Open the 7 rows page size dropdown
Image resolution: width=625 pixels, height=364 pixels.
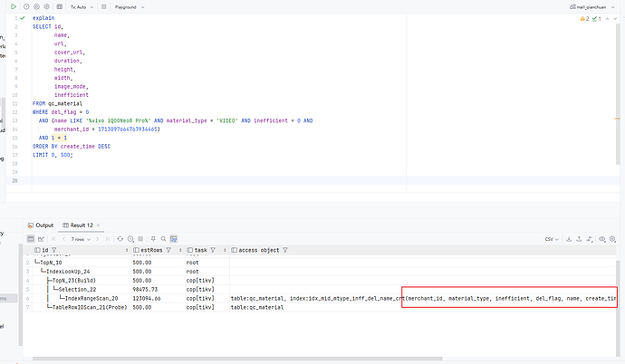[x=81, y=239]
